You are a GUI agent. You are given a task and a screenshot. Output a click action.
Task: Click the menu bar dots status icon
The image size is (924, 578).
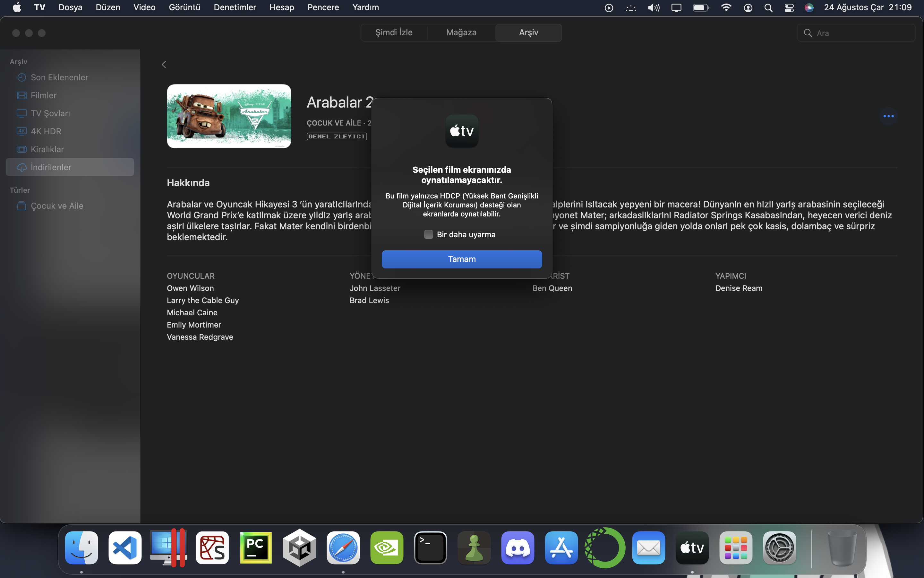coord(631,8)
